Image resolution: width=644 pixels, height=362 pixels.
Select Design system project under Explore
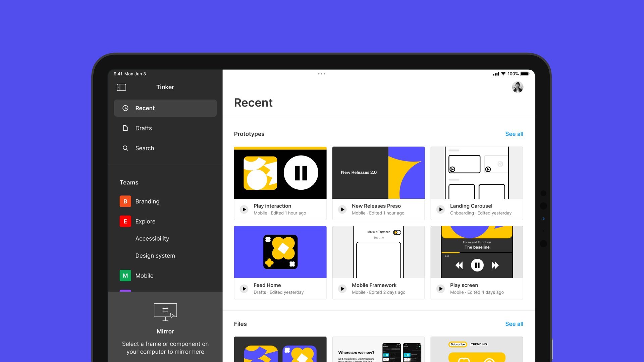(x=155, y=256)
